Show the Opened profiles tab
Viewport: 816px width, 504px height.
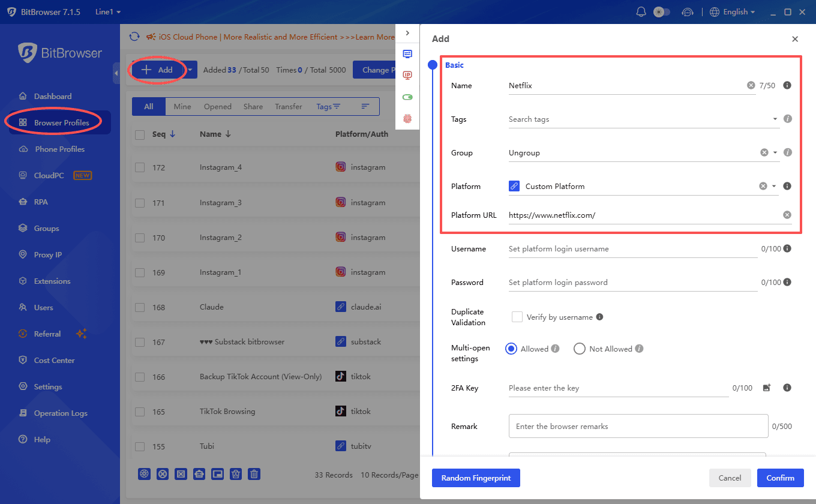218,106
